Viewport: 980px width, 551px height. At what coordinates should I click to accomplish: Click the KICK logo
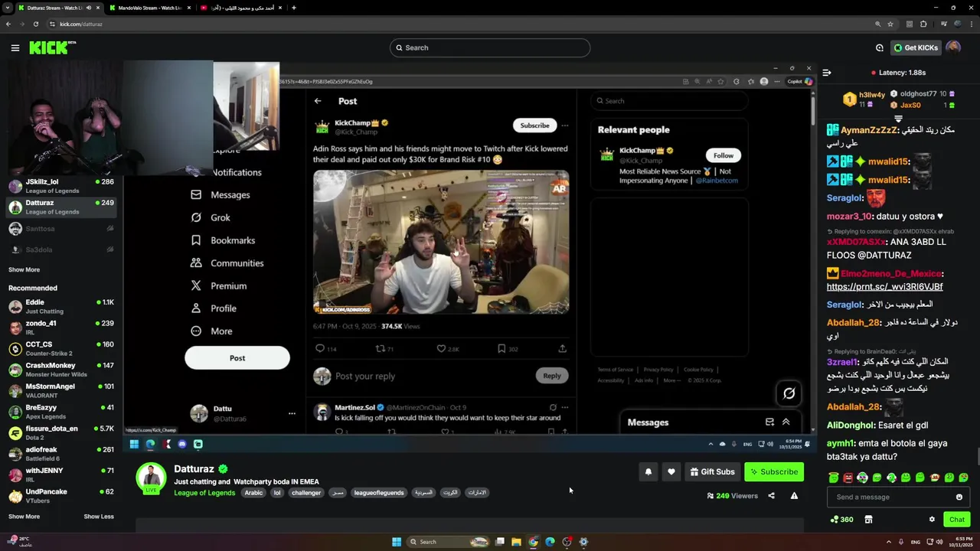[x=52, y=47]
